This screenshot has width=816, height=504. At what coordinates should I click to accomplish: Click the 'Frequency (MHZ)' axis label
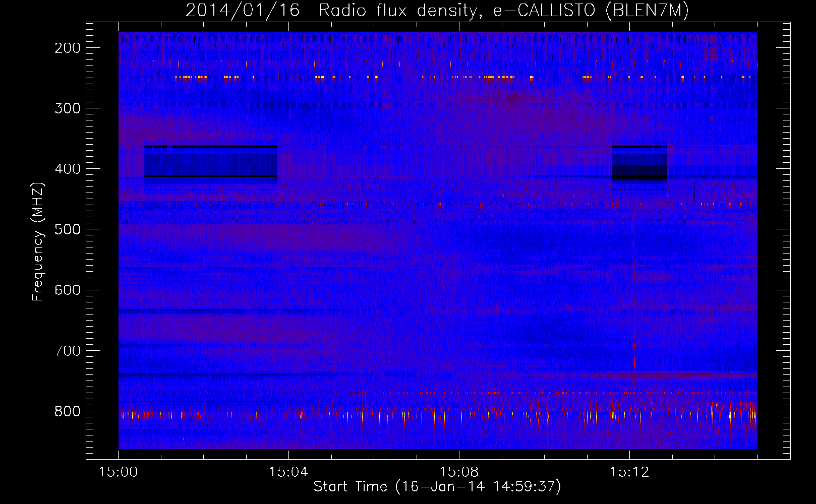coord(38,241)
